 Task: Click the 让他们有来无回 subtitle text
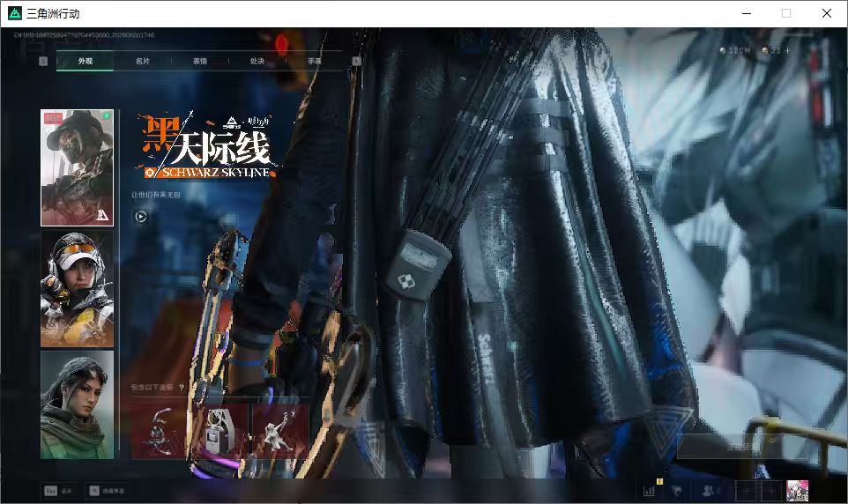pyautogui.click(x=156, y=195)
